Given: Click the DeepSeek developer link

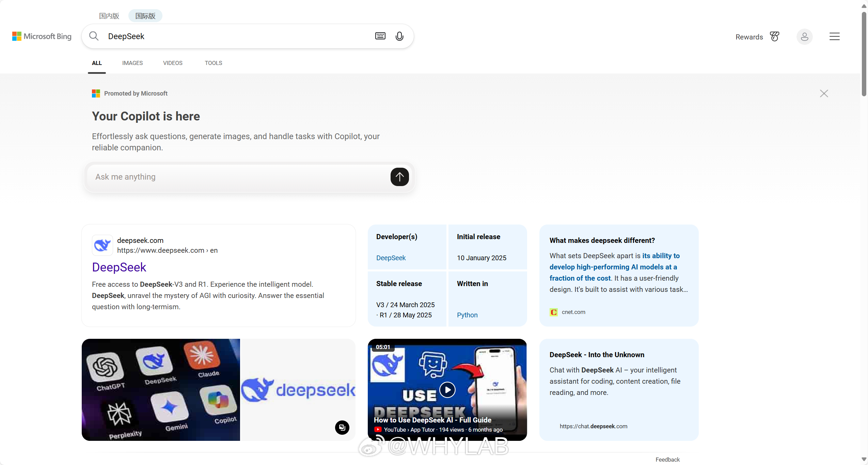Looking at the screenshot, I should pyautogui.click(x=391, y=258).
